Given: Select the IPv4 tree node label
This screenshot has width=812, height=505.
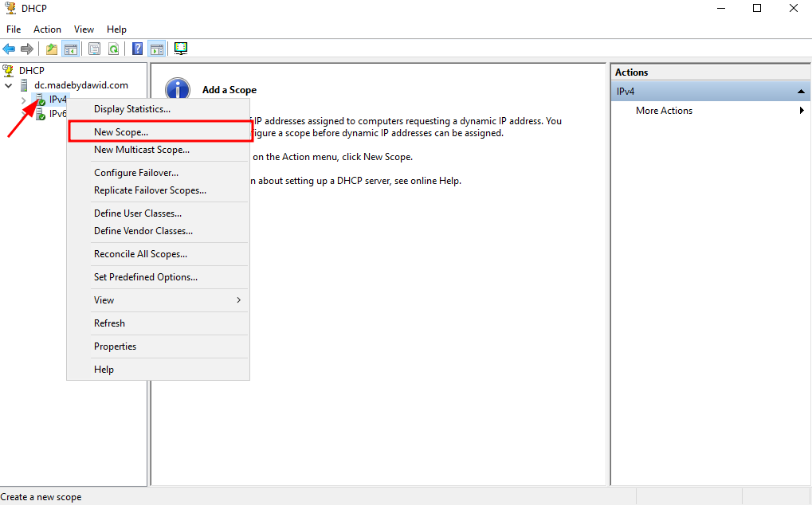Looking at the screenshot, I should tap(57, 100).
